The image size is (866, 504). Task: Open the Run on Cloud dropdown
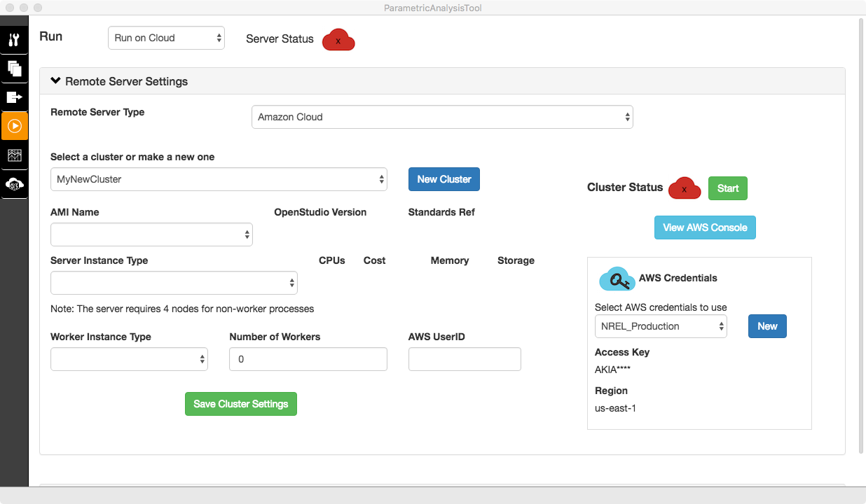tap(166, 38)
